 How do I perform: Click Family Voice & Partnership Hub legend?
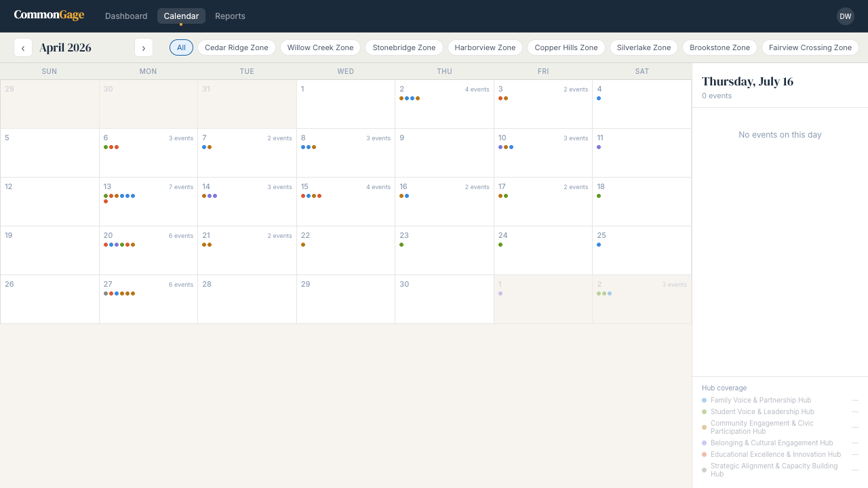tap(780, 400)
